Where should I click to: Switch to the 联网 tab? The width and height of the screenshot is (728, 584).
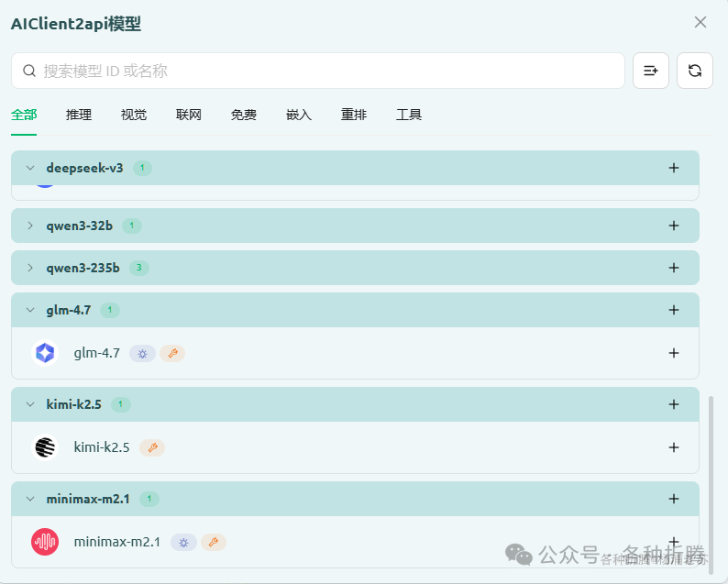coord(189,115)
